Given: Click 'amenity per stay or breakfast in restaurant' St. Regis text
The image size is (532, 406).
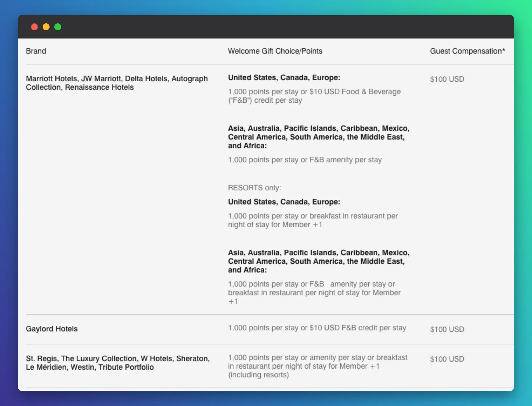Looking at the screenshot, I should tap(318, 366).
